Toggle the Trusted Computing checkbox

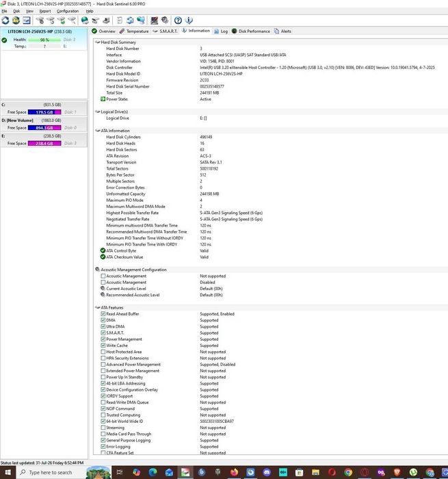(103, 415)
